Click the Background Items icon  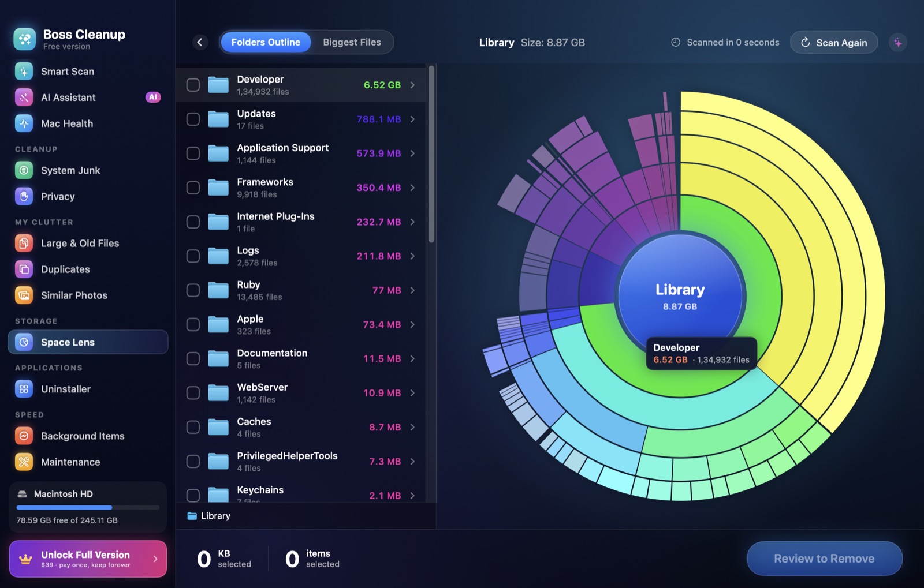24,436
